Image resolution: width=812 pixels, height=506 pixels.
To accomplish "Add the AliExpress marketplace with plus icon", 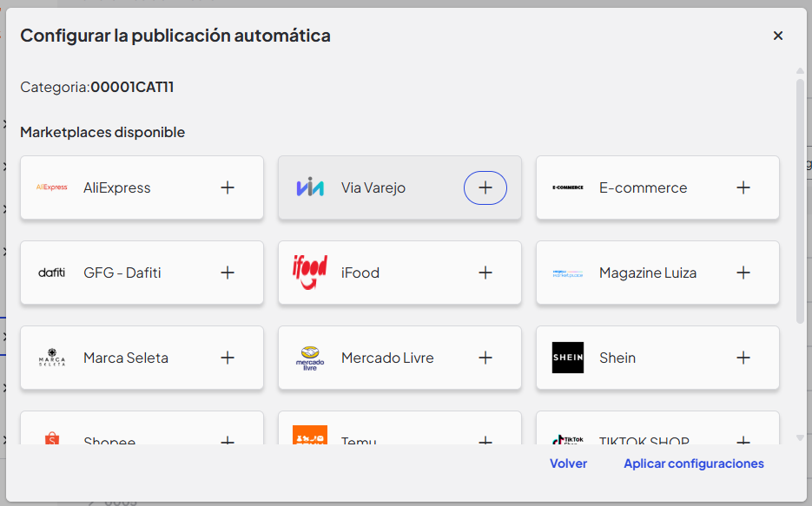I will (228, 187).
